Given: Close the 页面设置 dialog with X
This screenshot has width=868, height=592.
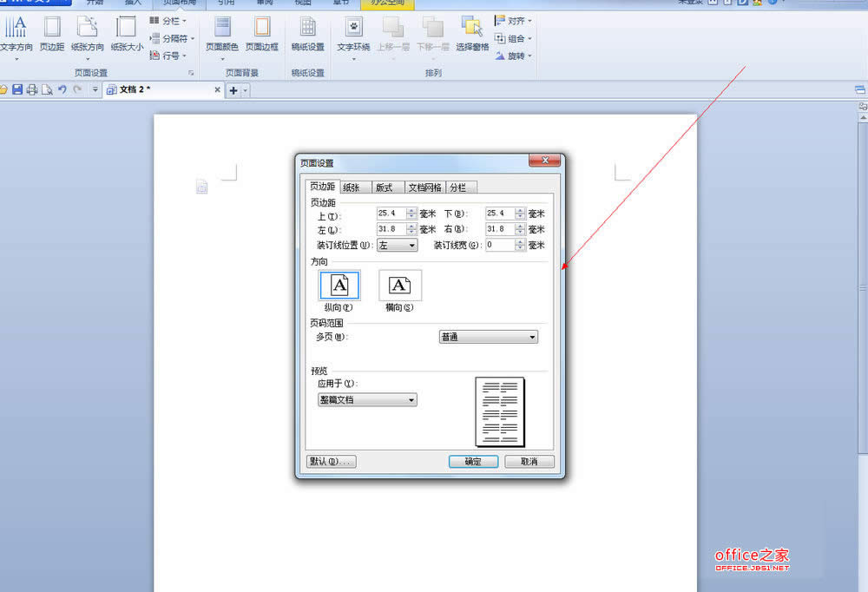Looking at the screenshot, I should coord(545,160).
